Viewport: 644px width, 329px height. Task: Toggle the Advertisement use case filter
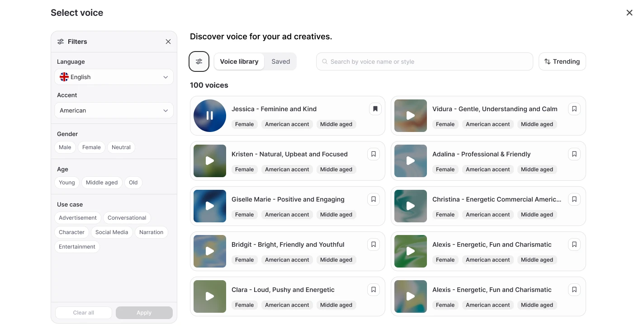tap(78, 218)
